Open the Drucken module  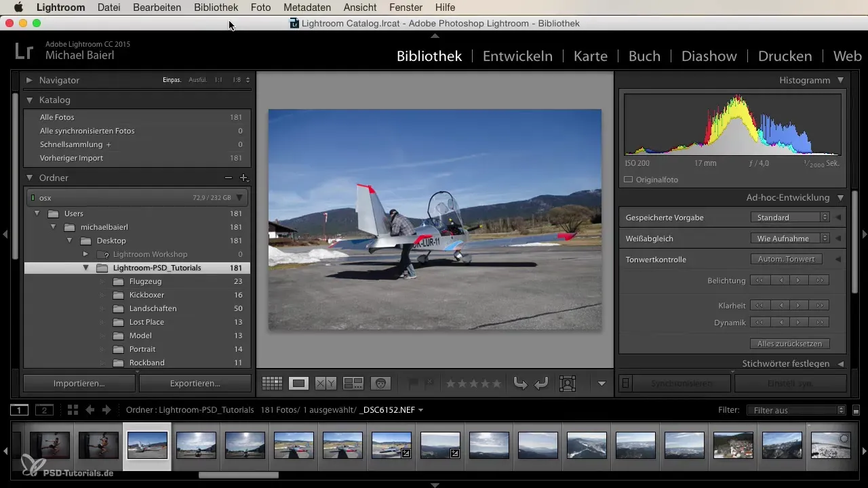(x=785, y=56)
